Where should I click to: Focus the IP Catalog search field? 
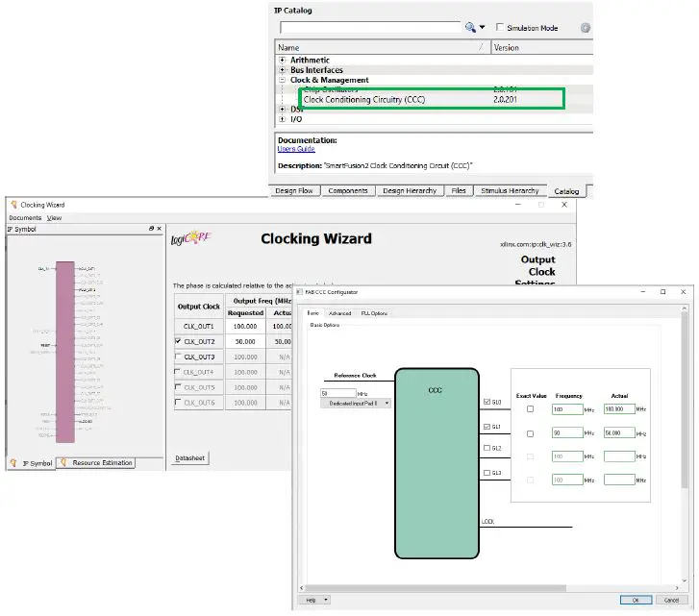(370, 27)
